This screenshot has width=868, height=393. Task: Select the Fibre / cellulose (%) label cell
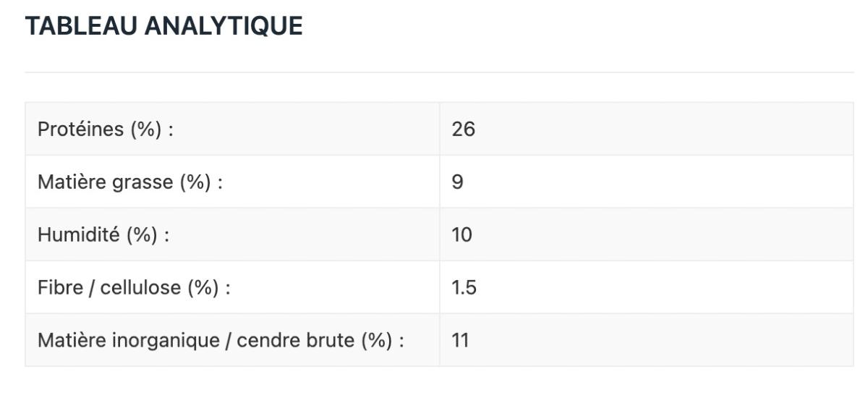[x=134, y=288]
